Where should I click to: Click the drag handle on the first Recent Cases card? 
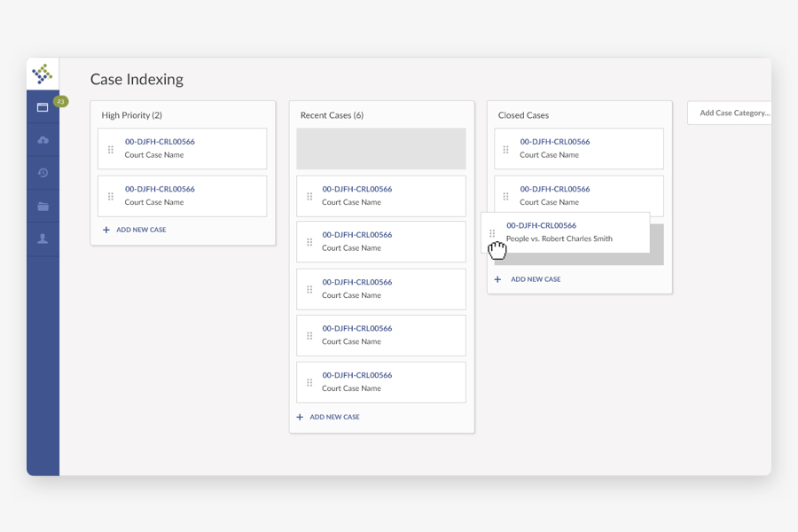(x=308, y=195)
